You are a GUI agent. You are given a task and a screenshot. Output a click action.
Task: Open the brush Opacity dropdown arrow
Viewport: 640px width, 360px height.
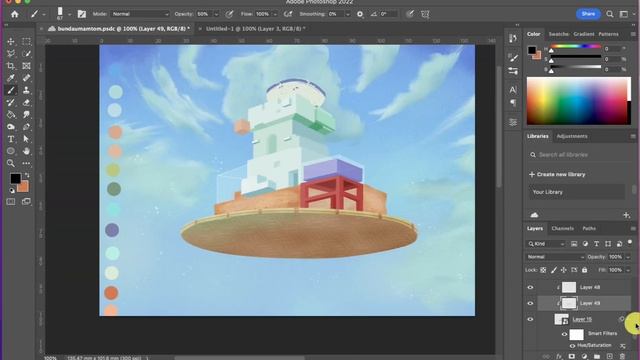216,14
